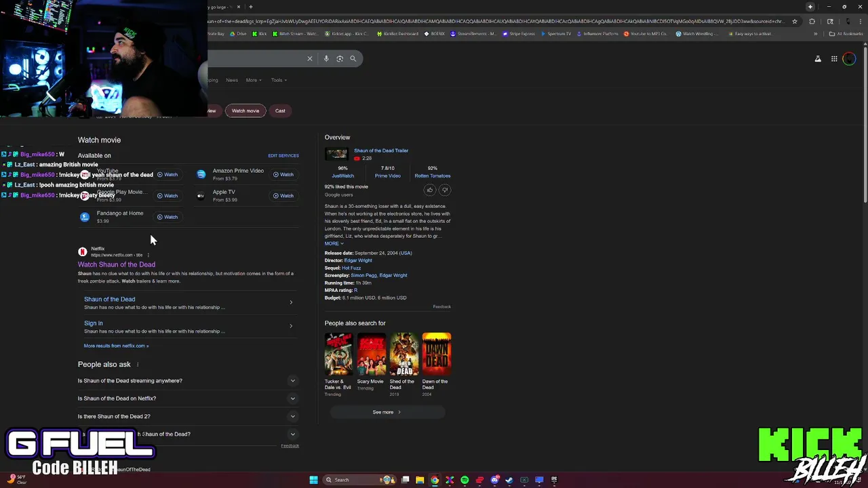Viewport: 868px width, 488px height.
Task: Click the magnifying glass search icon
Action: click(x=353, y=58)
